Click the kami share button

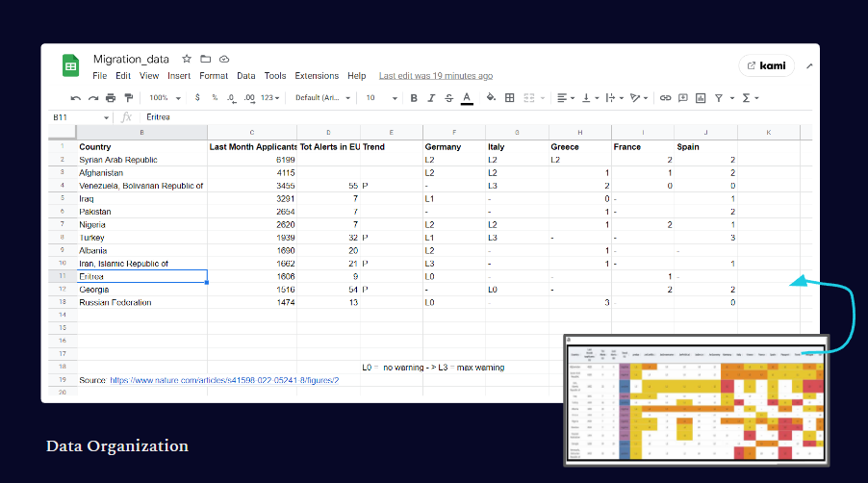[766, 66]
